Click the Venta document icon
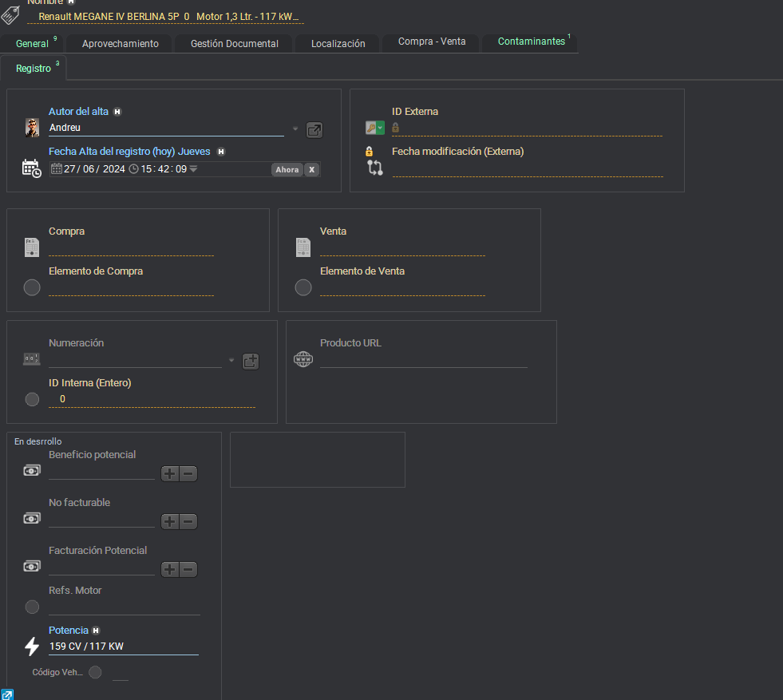The image size is (783, 700). click(303, 247)
